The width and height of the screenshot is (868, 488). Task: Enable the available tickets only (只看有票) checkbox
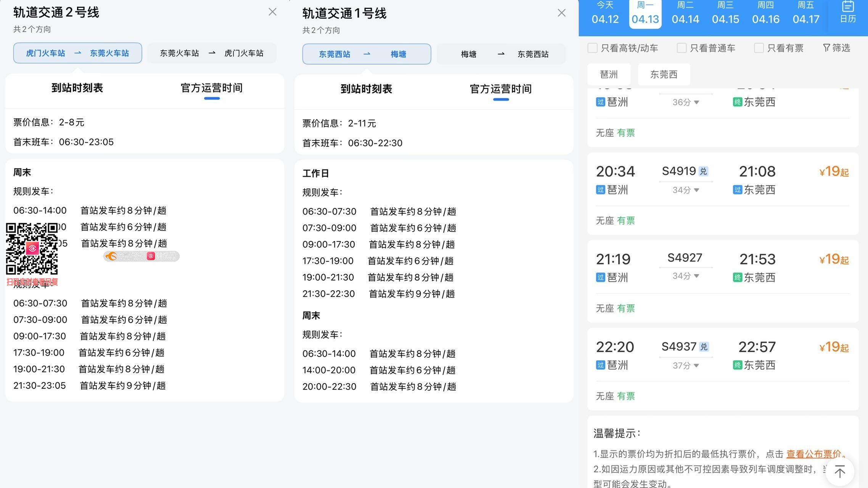(x=759, y=48)
